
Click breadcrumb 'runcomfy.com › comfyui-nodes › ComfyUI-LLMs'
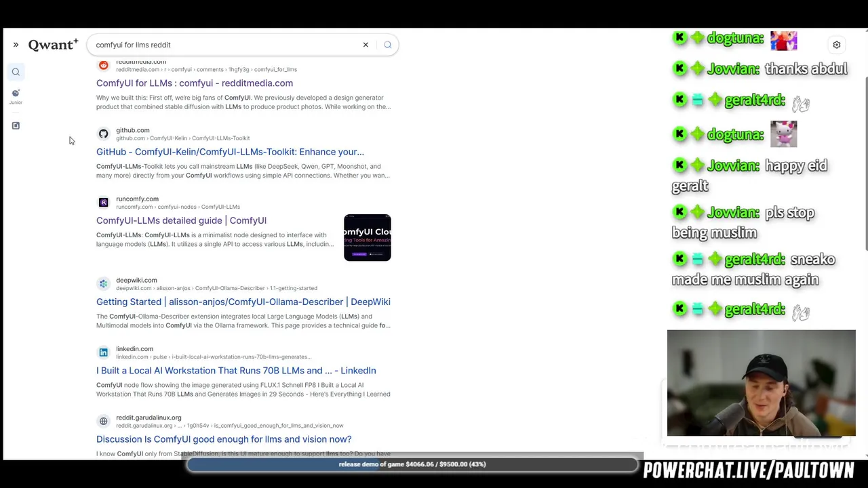coord(178,207)
